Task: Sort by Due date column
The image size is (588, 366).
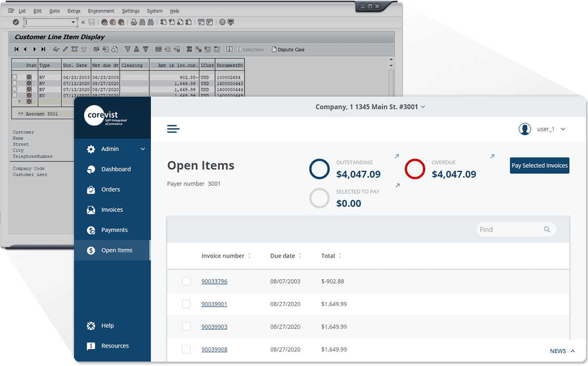Action: [x=286, y=256]
